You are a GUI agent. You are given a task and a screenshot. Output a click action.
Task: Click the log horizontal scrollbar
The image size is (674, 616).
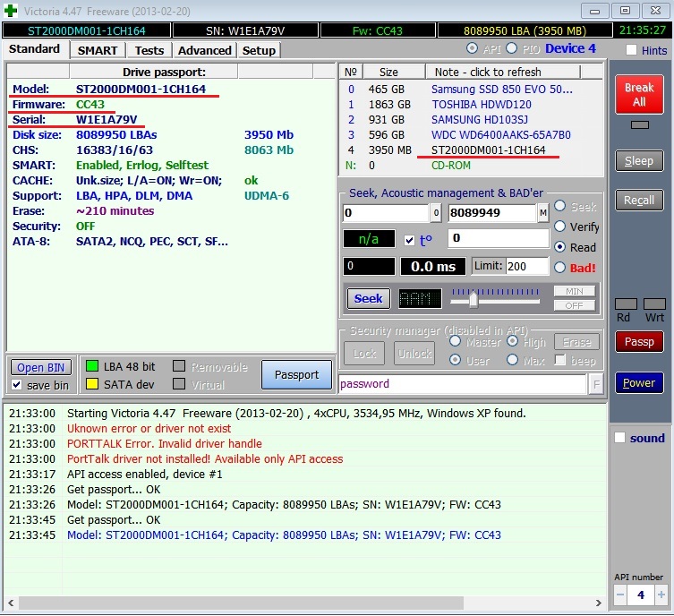tap(241, 603)
